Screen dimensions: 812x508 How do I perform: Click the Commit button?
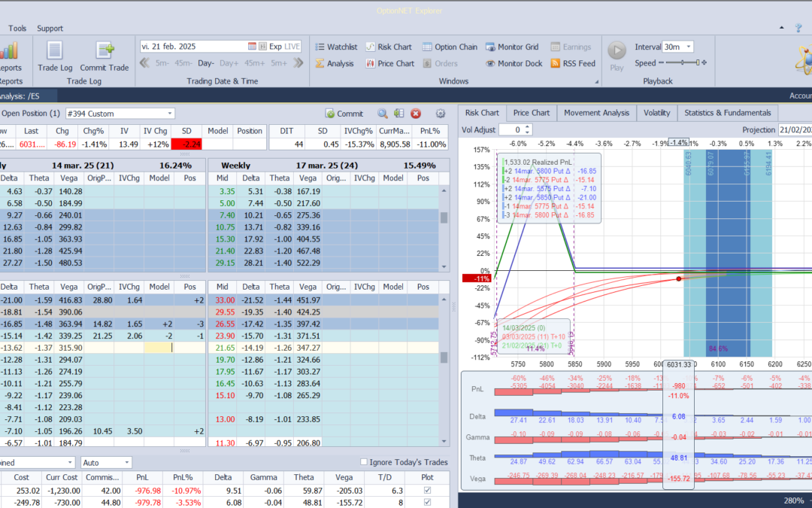344,113
